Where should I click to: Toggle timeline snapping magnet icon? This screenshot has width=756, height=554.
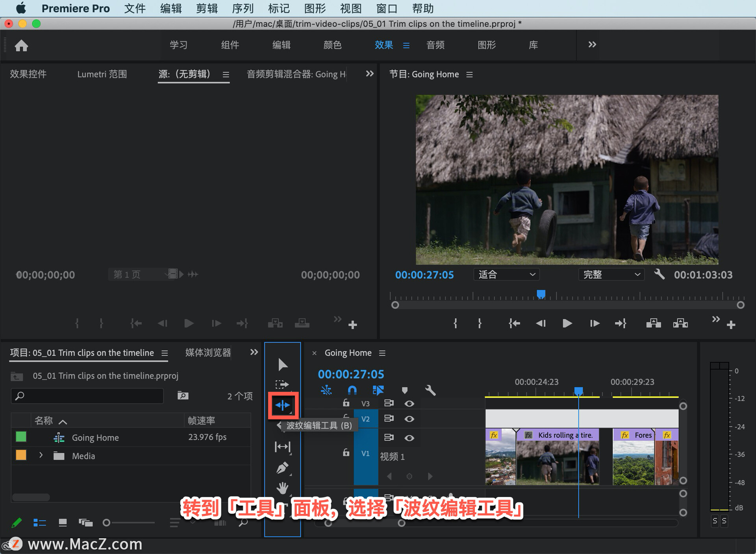[x=352, y=390]
